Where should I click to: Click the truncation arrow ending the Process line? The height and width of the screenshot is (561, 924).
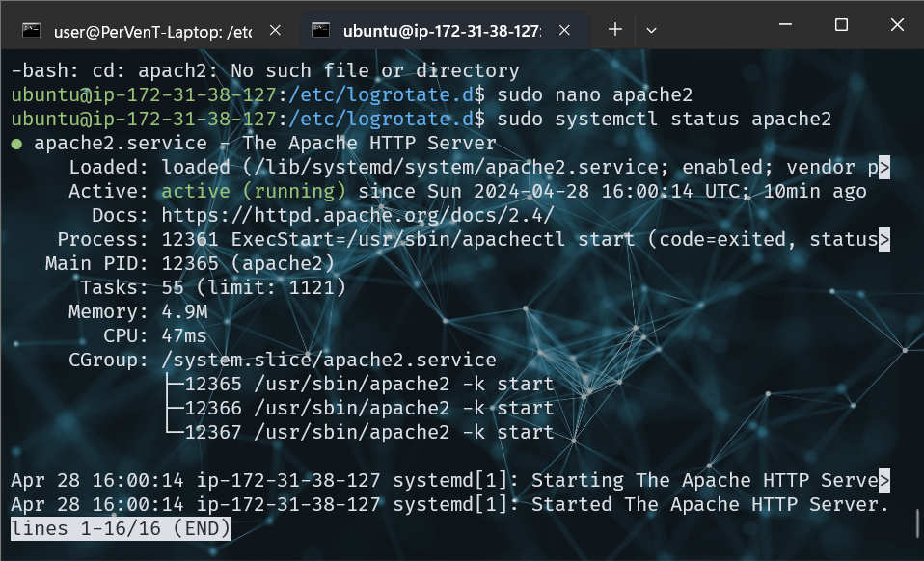click(x=883, y=240)
